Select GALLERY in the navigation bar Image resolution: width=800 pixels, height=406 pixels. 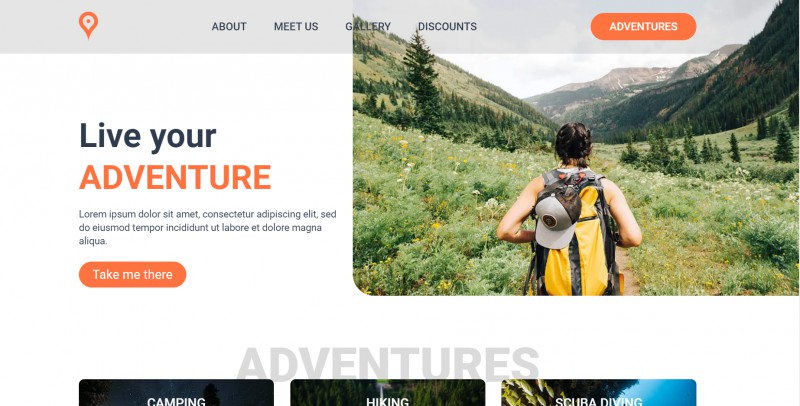click(368, 27)
